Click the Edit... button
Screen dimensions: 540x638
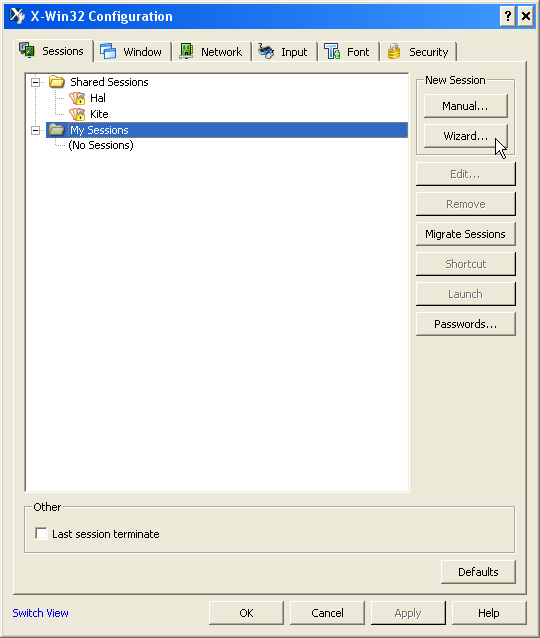(466, 174)
